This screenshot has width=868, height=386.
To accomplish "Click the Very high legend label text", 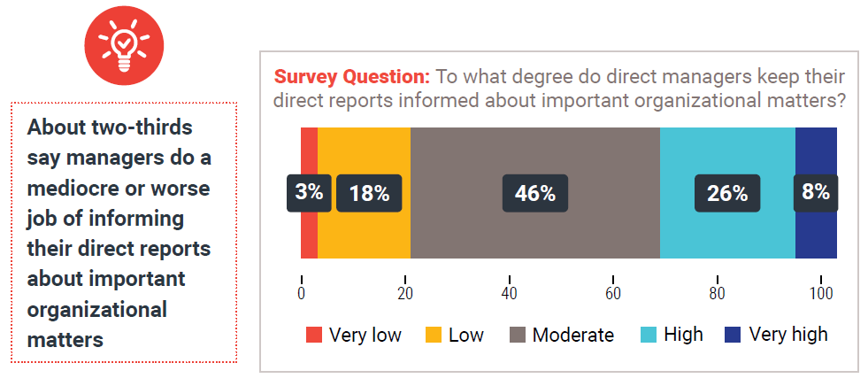I will pos(788,335).
